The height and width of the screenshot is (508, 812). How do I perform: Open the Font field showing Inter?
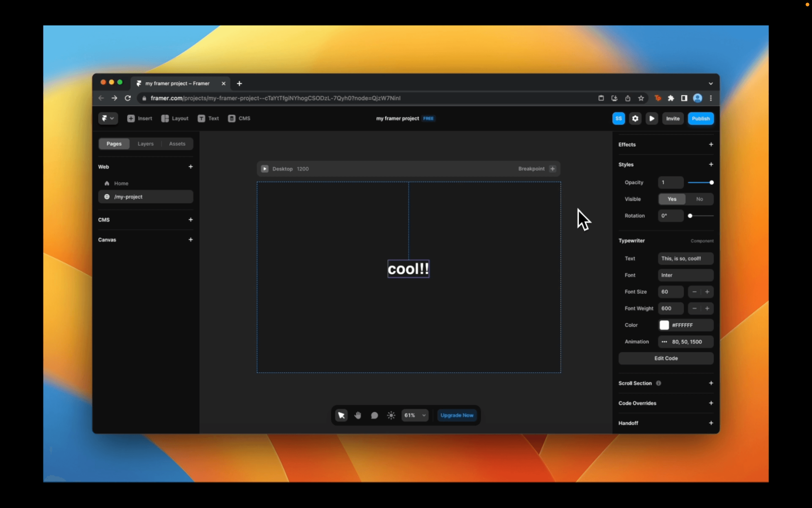[685, 275]
